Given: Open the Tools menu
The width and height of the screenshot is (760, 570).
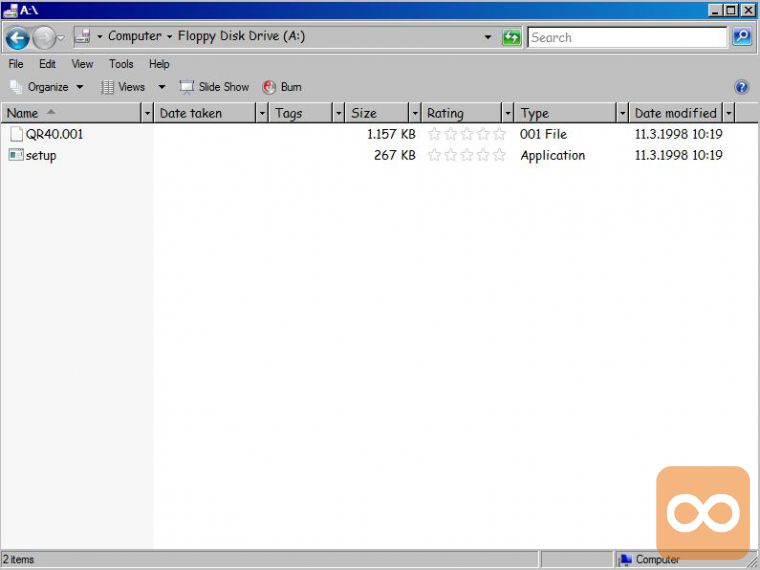Looking at the screenshot, I should click(121, 64).
